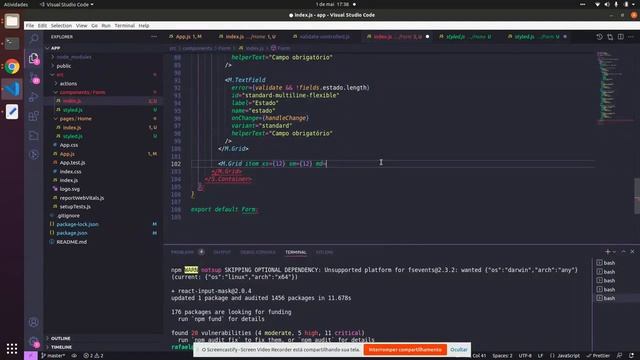This screenshot has height=360, width=640.
Task: Open Atividades overview in top bar
Action: pos(16,4)
